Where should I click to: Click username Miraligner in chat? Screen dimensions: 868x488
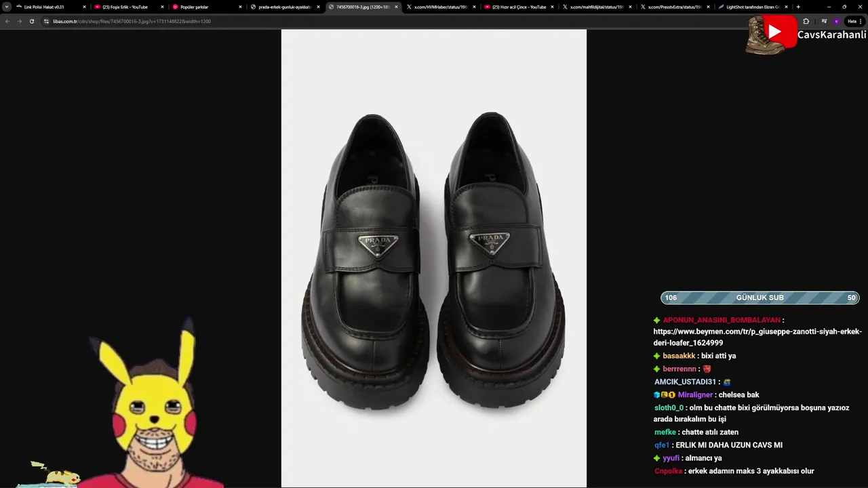695,394
